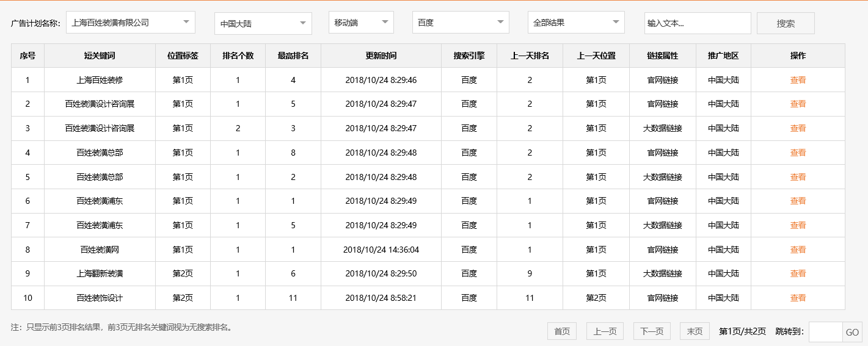
Task: Click 第2页 previous-day position in row 10
Action: click(x=596, y=298)
